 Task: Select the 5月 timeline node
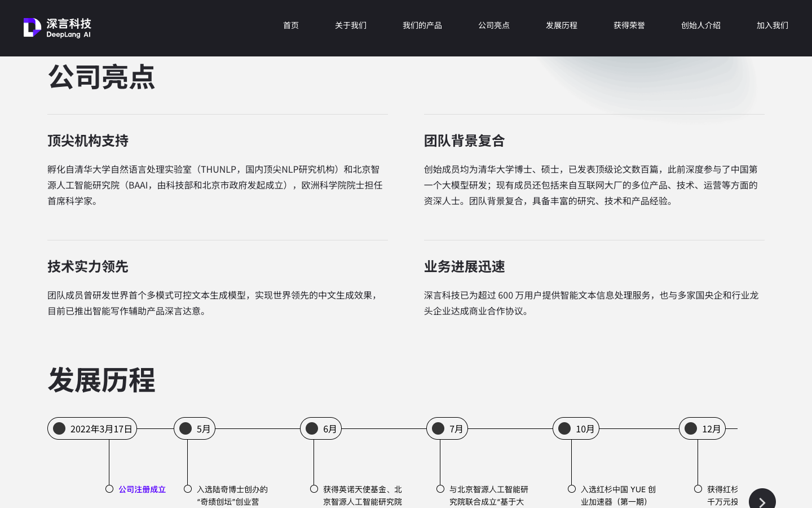[194, 428]
